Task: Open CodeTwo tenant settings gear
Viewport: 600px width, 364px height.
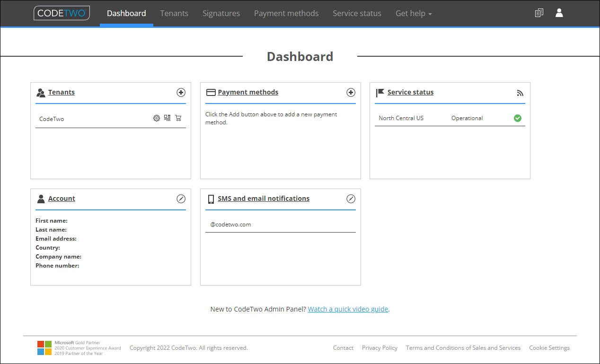Action: pos(157,118)
